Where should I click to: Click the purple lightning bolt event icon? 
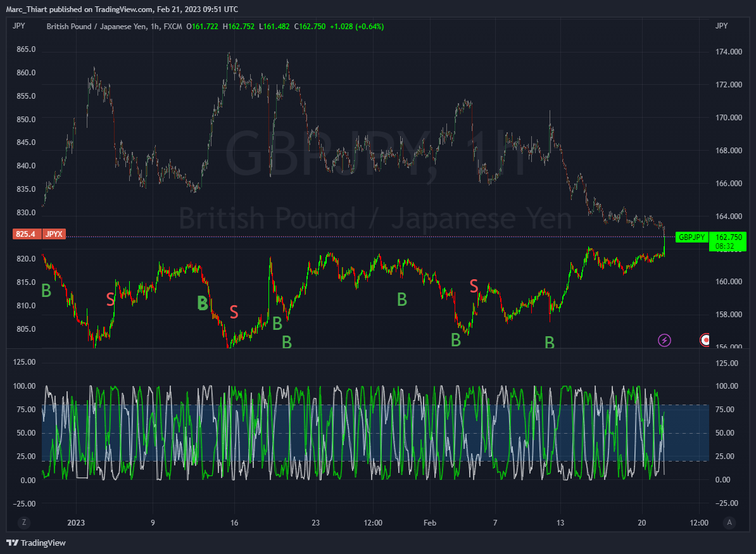(664, 341)
